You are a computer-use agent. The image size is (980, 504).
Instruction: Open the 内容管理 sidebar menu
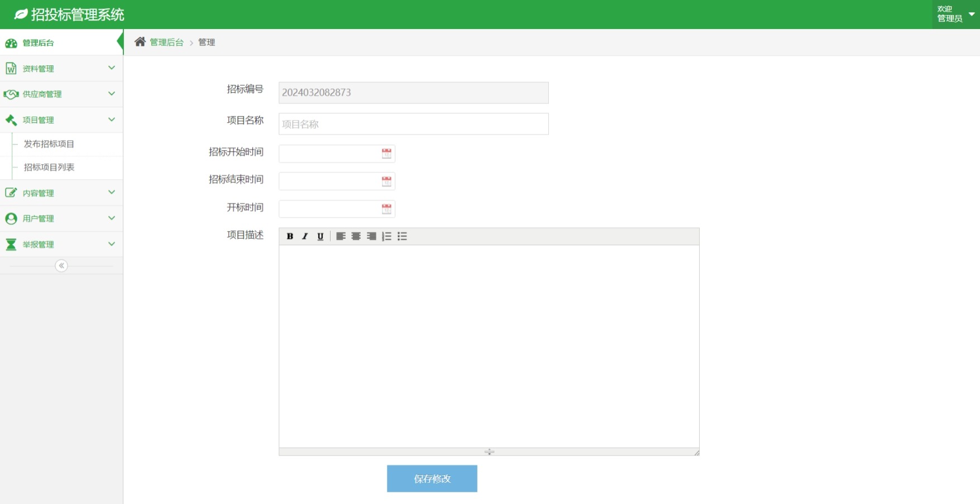[x=61, y=193]
